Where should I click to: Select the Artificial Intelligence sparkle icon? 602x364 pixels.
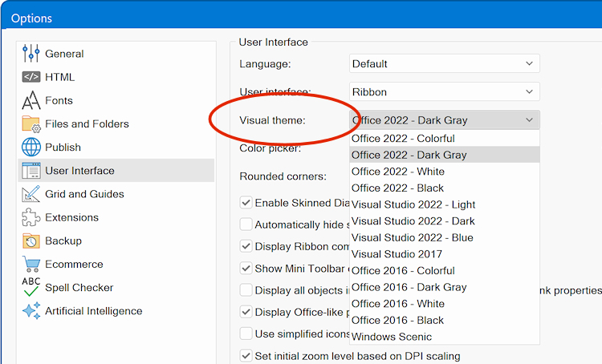[31, 311]
